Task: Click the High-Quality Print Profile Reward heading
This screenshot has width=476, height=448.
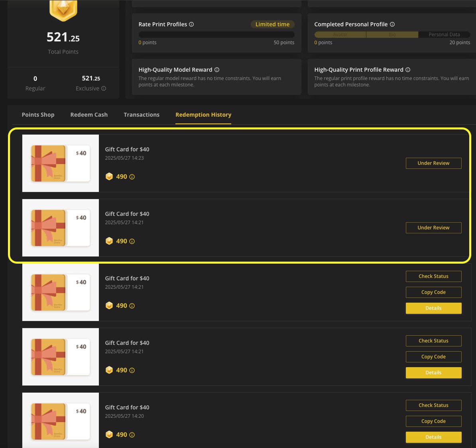Action: point(359,70)
